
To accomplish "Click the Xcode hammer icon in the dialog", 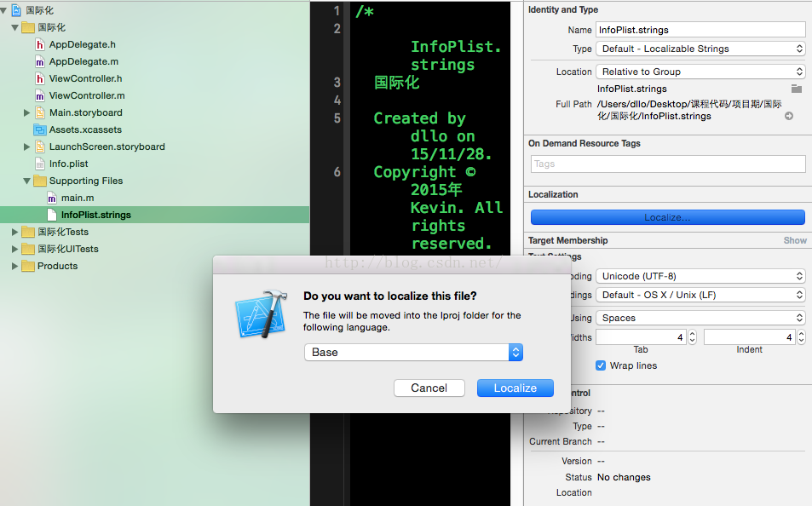I will pyautogui.click(x=261, y=313).
